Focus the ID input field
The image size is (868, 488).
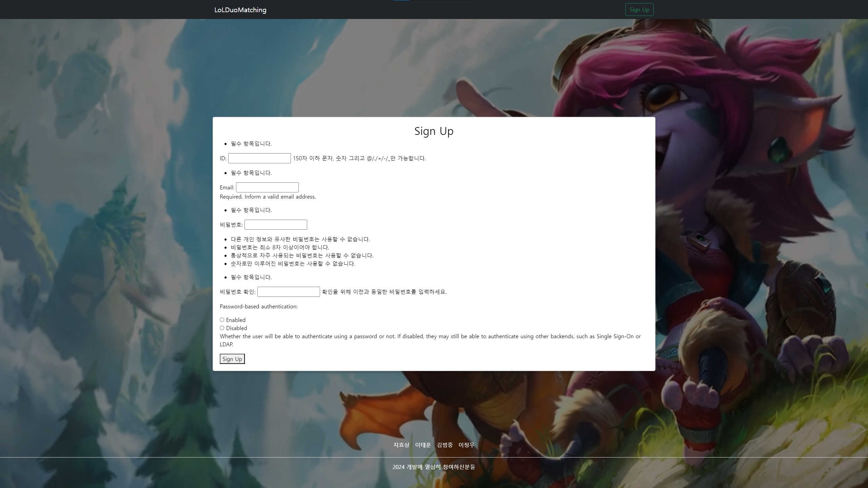259,158
